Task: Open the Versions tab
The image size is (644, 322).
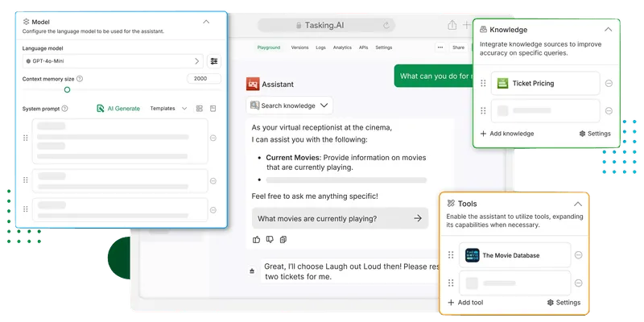Action: click(299, 47)
